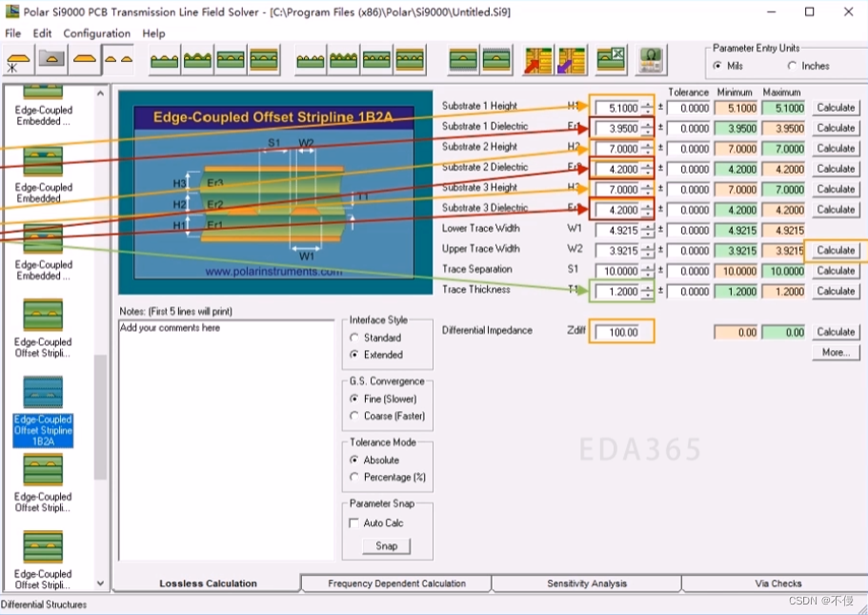Choose the single trapezoid trace toolbar icon
Viewport: 868px width, 615px height.
pyautogui.click(x=85, y=60)
